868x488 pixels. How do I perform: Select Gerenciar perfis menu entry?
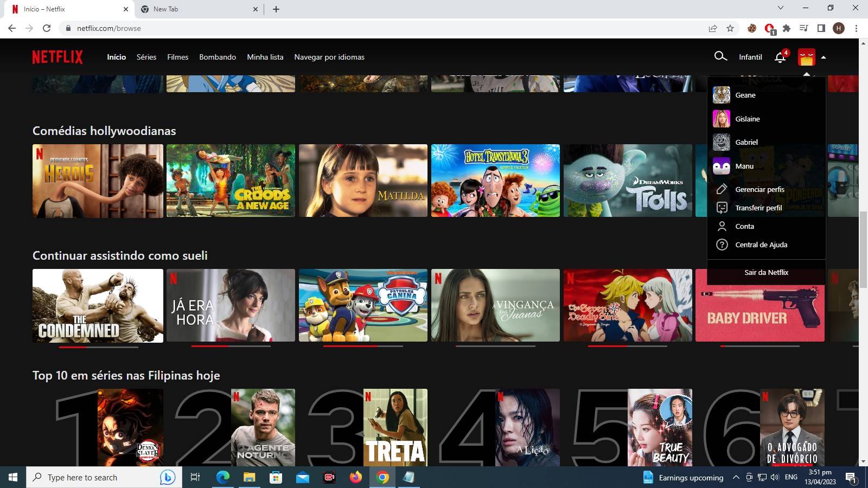tap(759, 189)
